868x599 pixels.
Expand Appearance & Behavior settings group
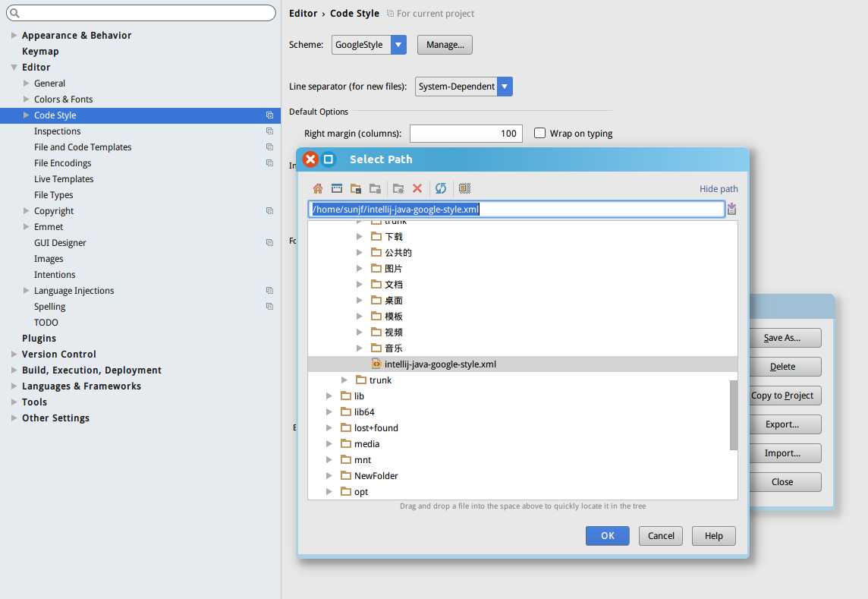[14, 35]
